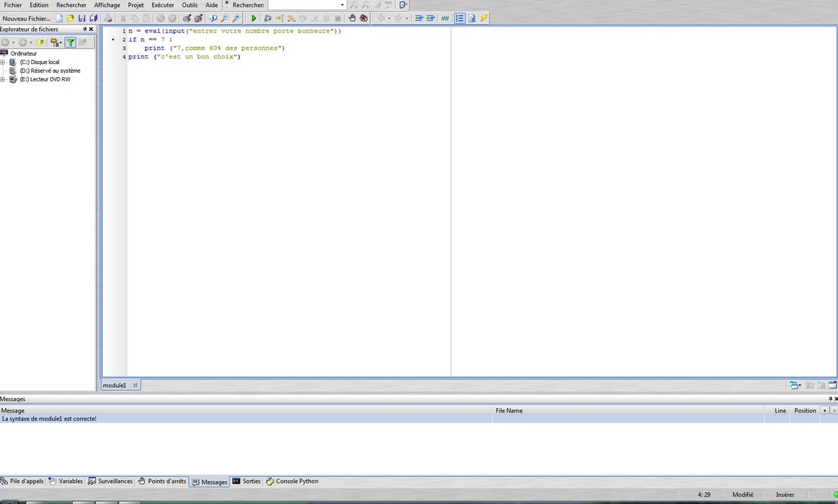Viewport: 838px width, 504px height.
Task: Expand the (C:) Disque local node
Action: (3, 63)
